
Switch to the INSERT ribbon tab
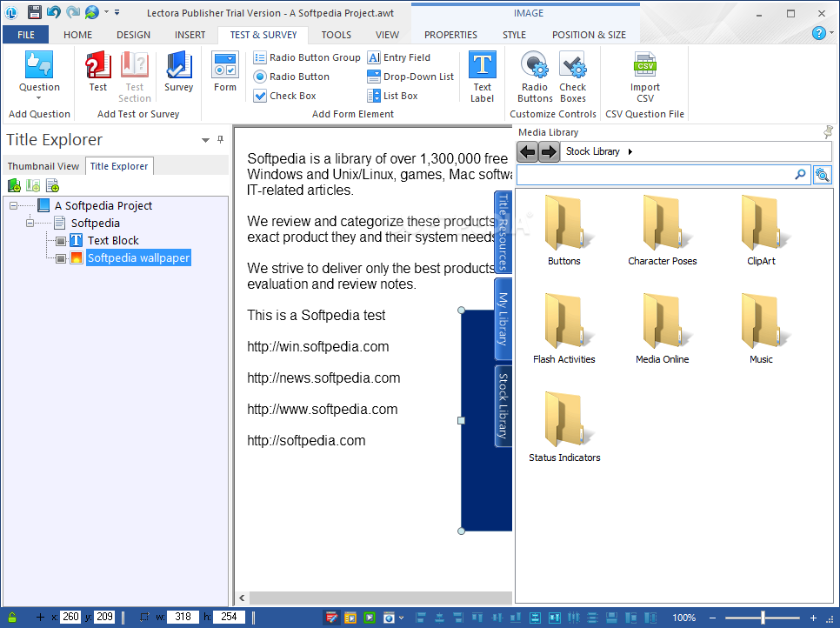pos(190,35)
